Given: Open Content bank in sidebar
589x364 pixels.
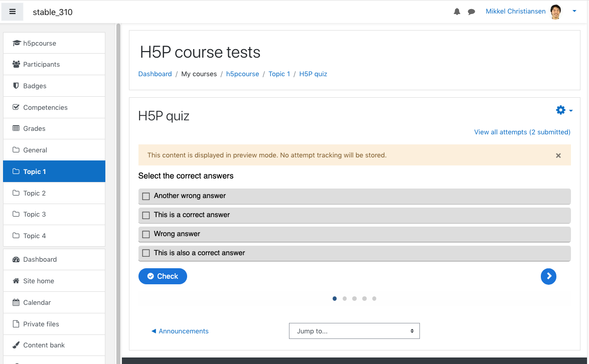Looking at the screenshot, I should tap(54, 345).
